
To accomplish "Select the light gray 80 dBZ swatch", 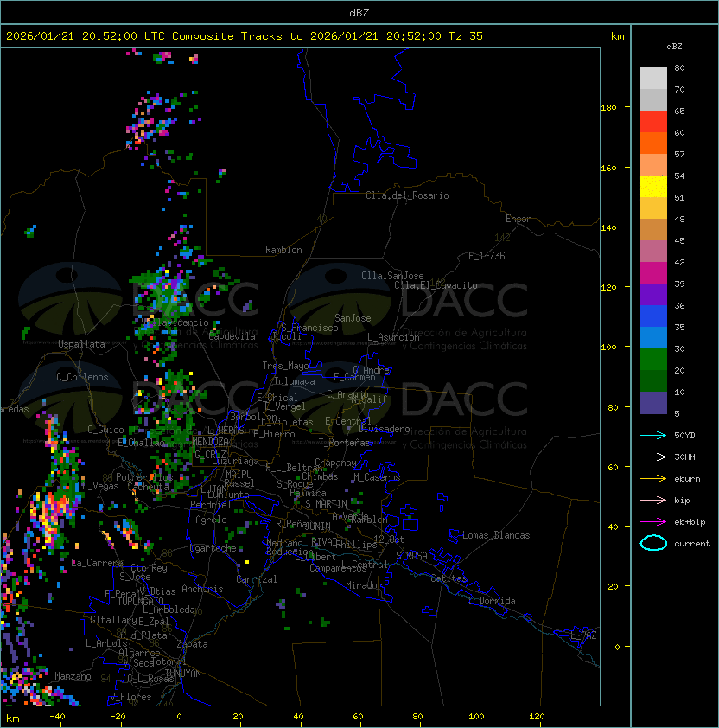I will point(653,78).
